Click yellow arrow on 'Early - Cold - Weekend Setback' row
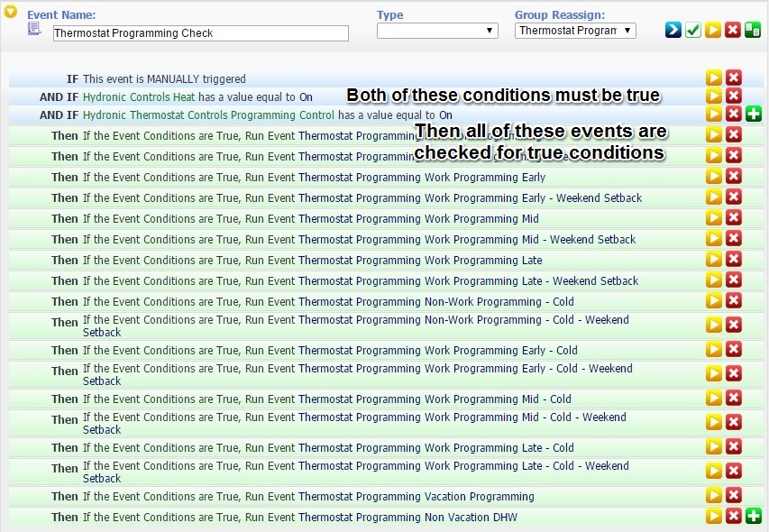769x532 pixels. pos(714,373)
